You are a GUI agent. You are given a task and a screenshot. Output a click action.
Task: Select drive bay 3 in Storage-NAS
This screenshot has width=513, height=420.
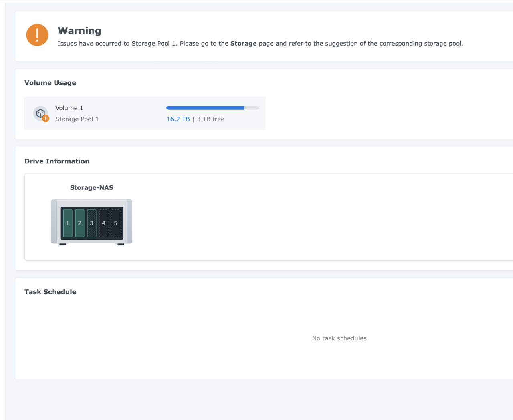(91, 223)
